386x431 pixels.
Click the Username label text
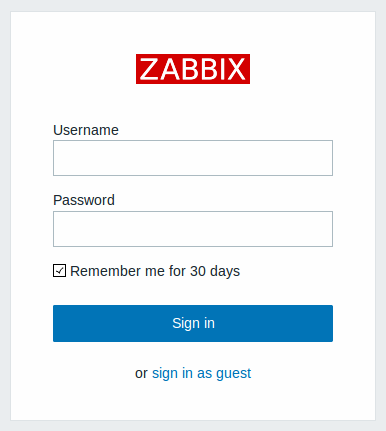[x=86, y=130]
